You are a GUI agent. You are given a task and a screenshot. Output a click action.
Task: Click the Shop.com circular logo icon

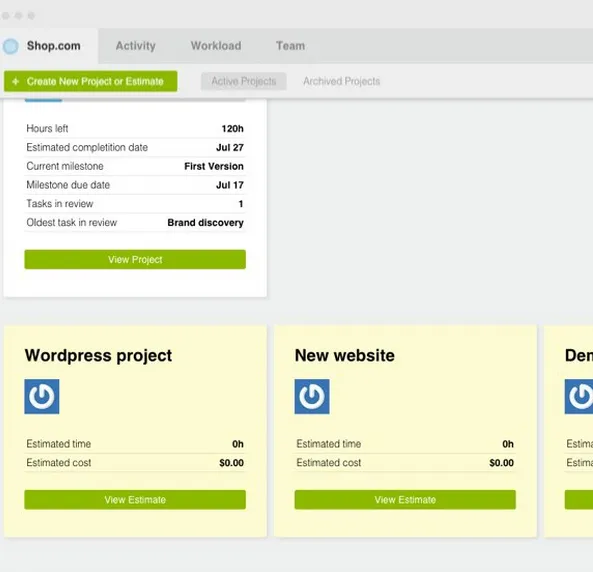click(11, 46)
